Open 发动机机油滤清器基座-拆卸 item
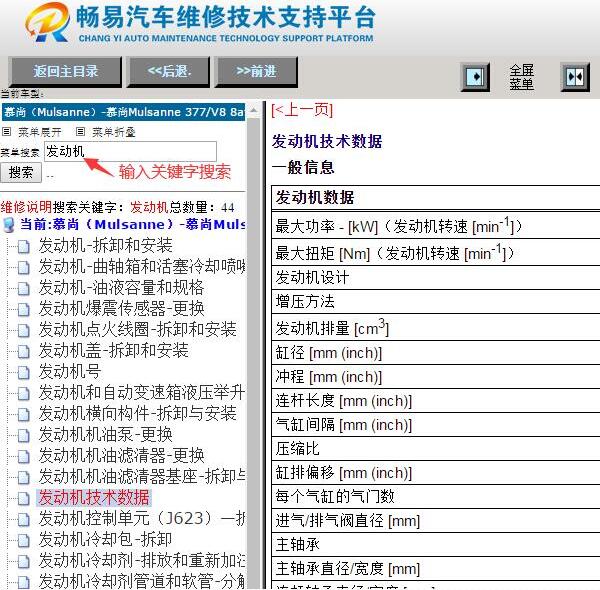 click(x=142, y=477)
